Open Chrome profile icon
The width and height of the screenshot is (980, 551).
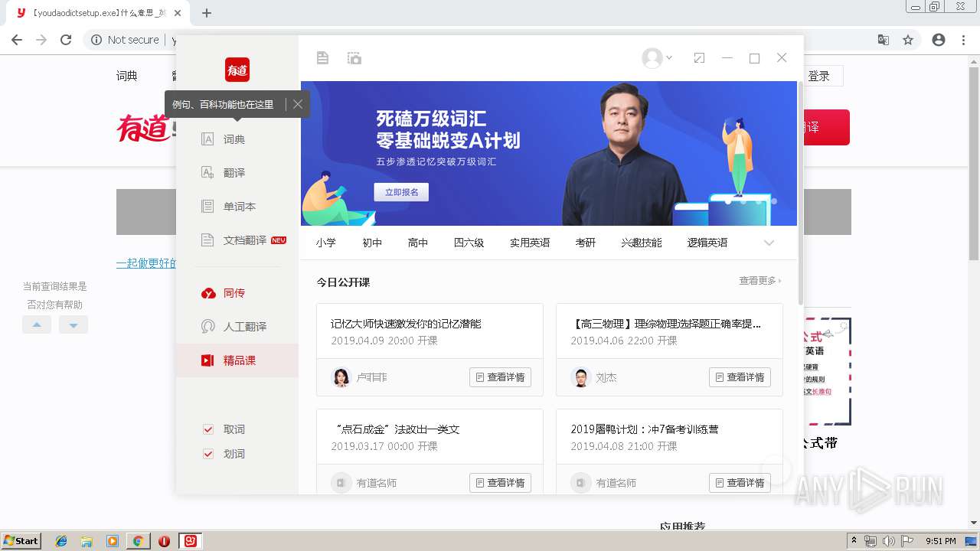[x=939, y=40]
